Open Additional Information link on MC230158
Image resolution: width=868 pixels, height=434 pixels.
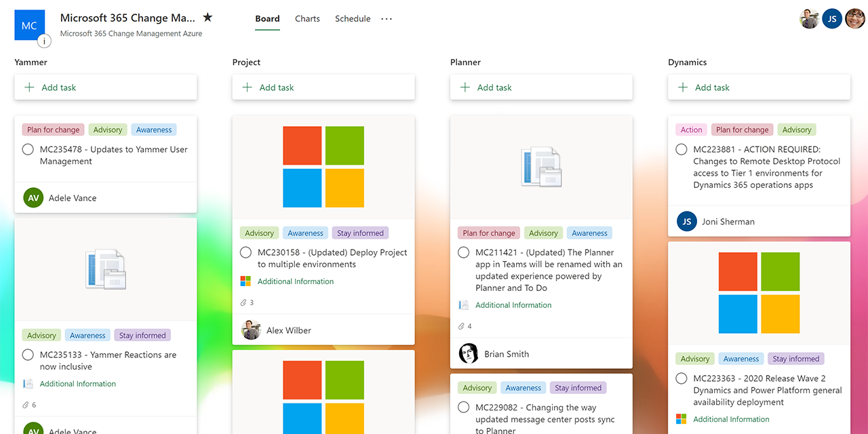click(295, 281)
